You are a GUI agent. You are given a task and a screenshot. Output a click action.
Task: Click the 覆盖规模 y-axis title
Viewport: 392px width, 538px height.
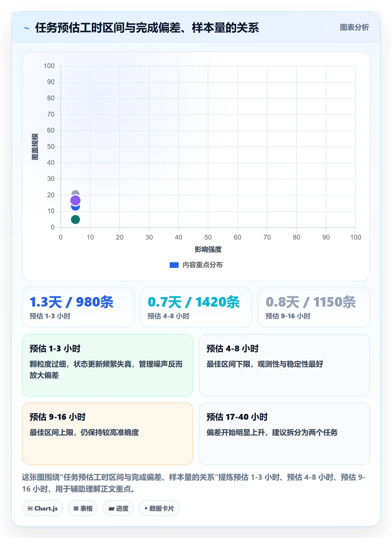pyautogui.click(x=35, y=147)
